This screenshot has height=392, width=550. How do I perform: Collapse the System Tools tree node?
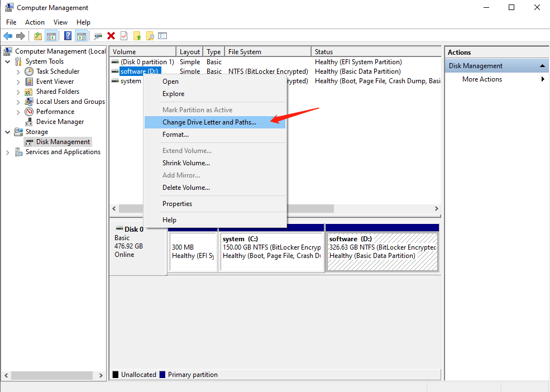tap(8, 61)
